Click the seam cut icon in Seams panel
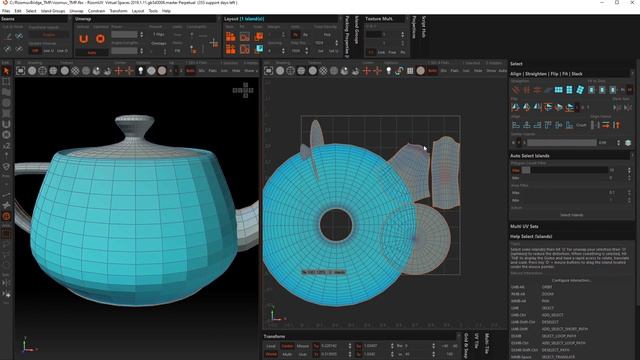 [x=8, y=37]
